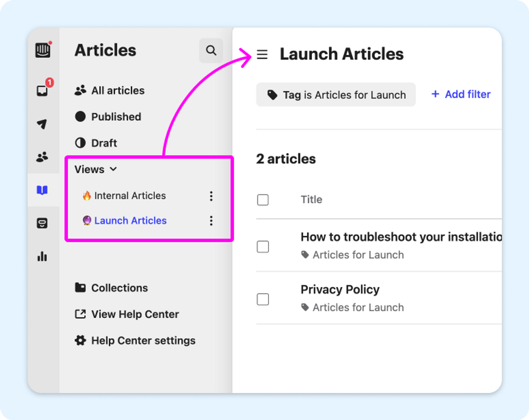
Task: Select the All articles view
Action: point(118,90)
